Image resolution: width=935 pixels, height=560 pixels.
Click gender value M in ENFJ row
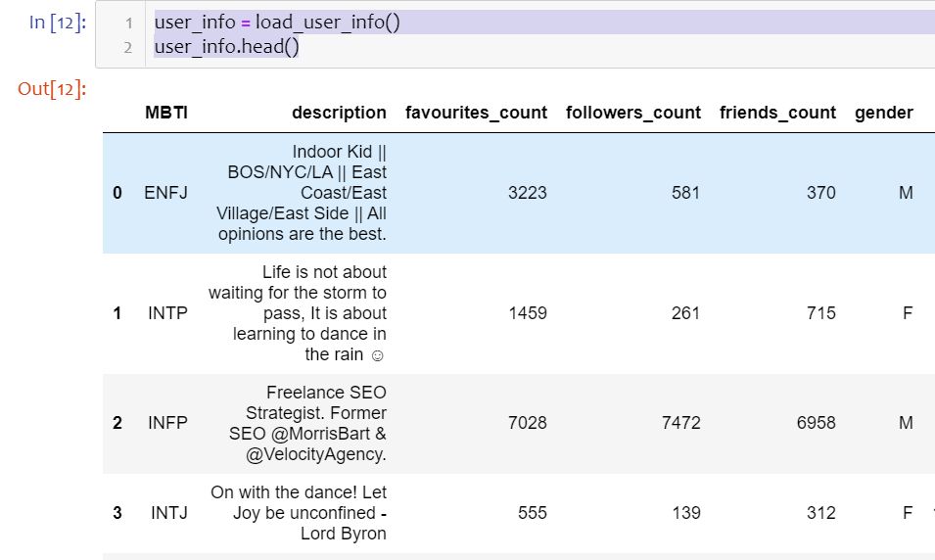click(x=906, y=193)
